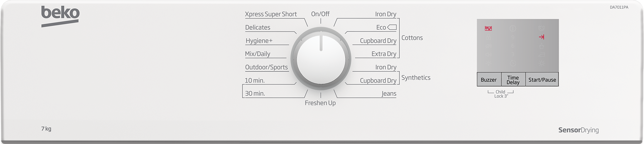This screenshot has height=144, width=644.
Task: Click the Eco label tag icon
Action: pos(392,27)
